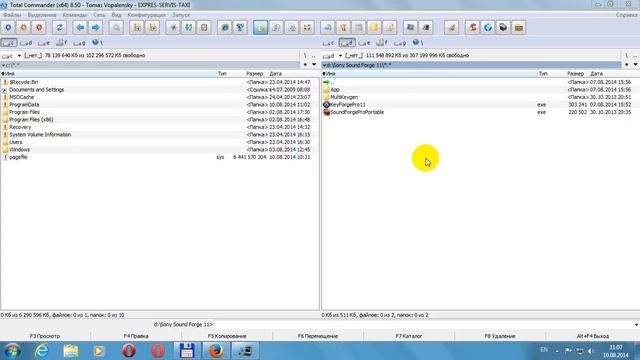
Task: Click the Alt+F4 Выход button
Action: pyautogui.click(x=593, y=336)
